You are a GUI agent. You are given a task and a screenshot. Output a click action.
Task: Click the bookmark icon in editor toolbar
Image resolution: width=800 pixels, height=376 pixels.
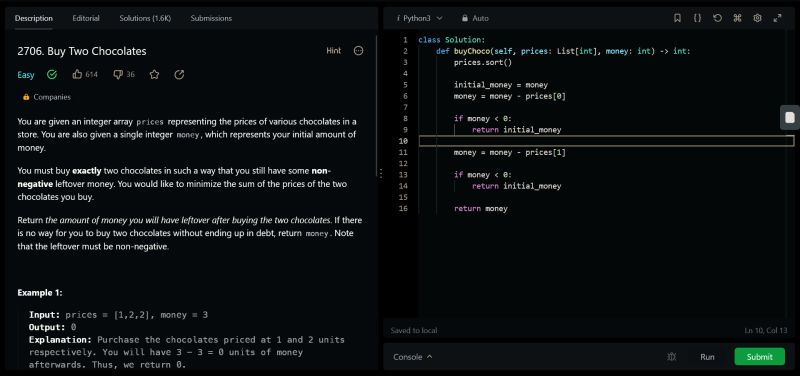[x=677, y=18]
